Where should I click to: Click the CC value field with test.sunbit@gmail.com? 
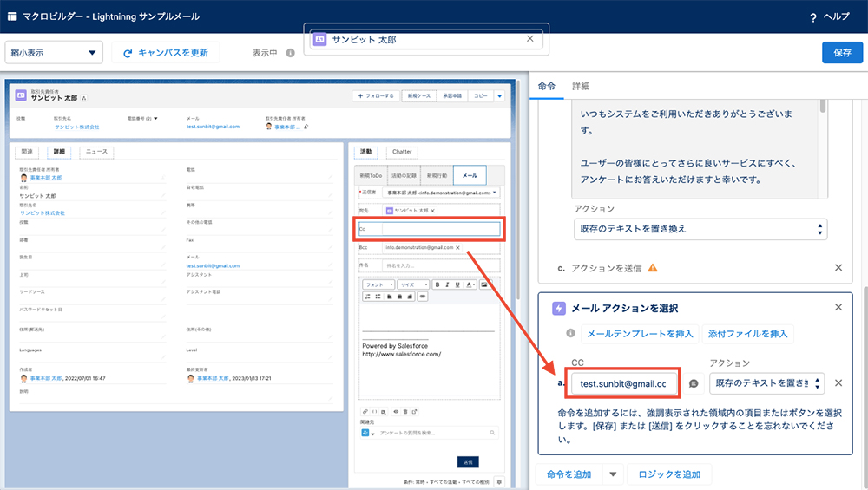pos(622,383)
